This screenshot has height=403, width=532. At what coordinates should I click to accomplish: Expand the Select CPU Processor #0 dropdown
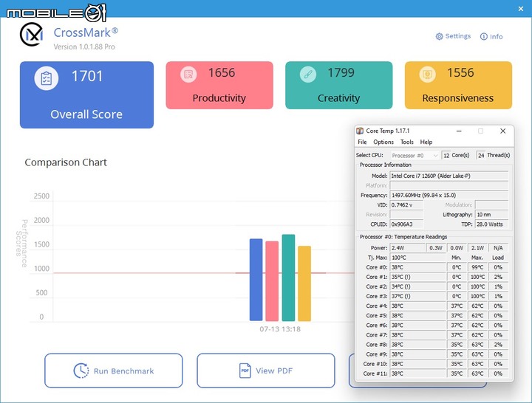click(x=415, y=156)
